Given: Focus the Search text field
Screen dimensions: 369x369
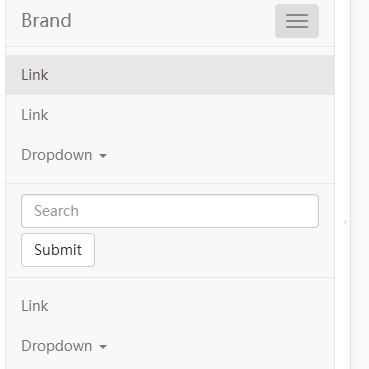Looking at the screenshot, I should (170, 211).
